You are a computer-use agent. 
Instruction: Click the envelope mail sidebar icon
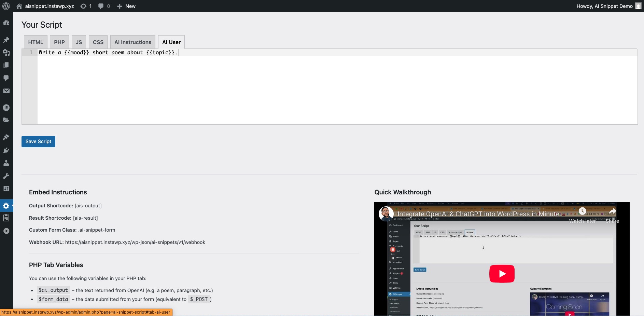pos(6,91)
